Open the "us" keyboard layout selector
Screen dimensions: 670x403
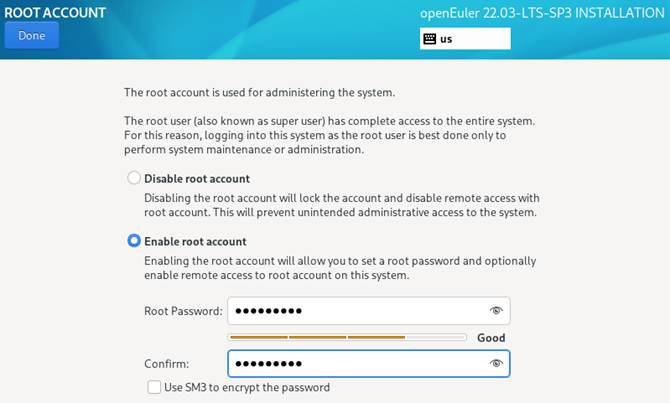pos(465,39)
